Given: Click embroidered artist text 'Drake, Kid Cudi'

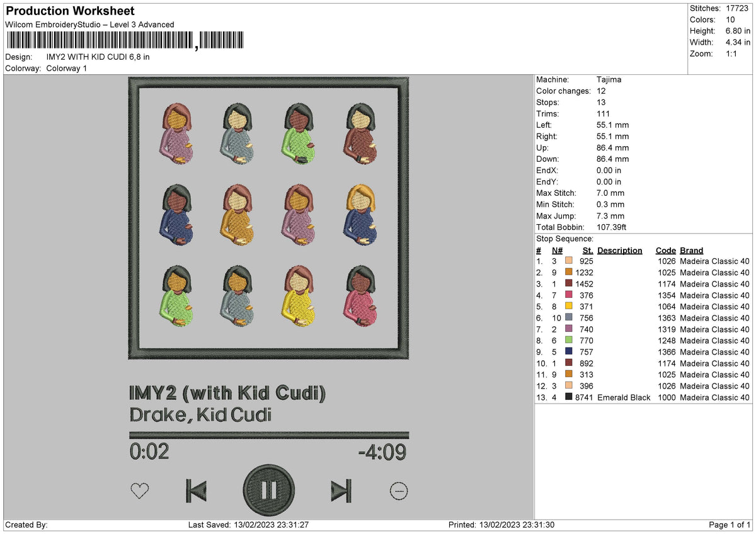Looking at the screenshot, I should [200, 415].
